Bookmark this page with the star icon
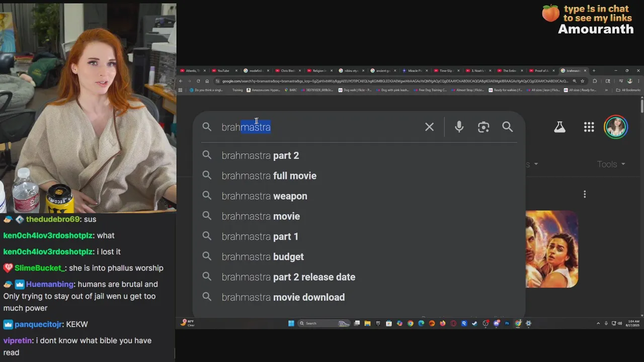 click(583, 81)
